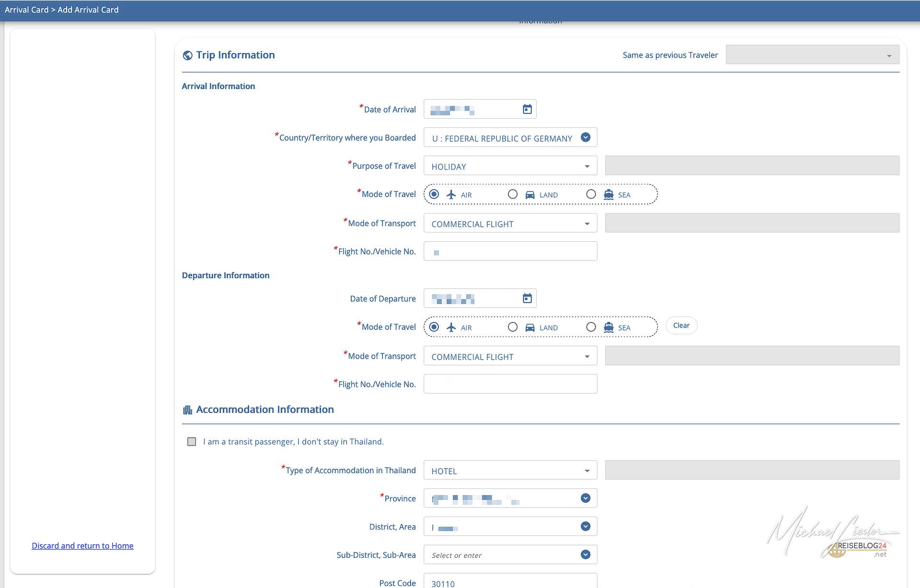
Task: Click the departure Flight No./Vehicle No. field
Action: 510,384
